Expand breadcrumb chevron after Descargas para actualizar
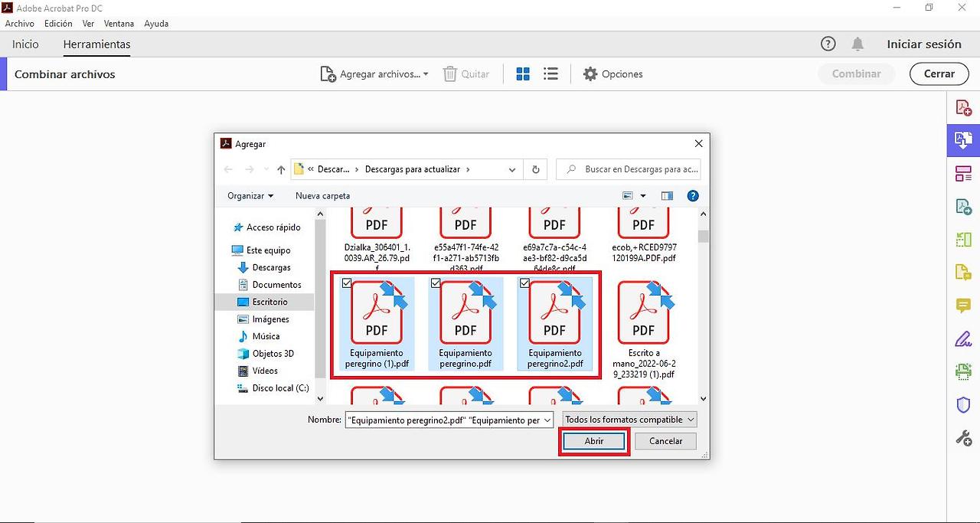Image resolution: width=980 pixels, height=523 pixels. coord(468,169)
